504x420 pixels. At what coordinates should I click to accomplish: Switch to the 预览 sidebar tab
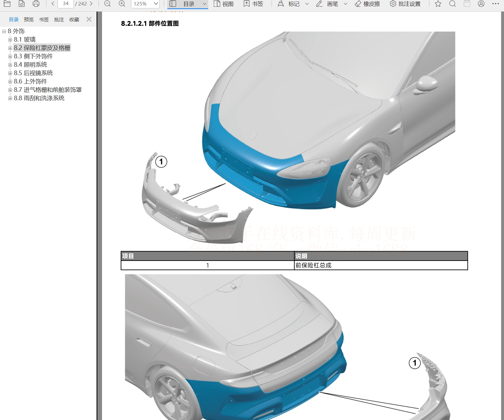click(29, 20)
